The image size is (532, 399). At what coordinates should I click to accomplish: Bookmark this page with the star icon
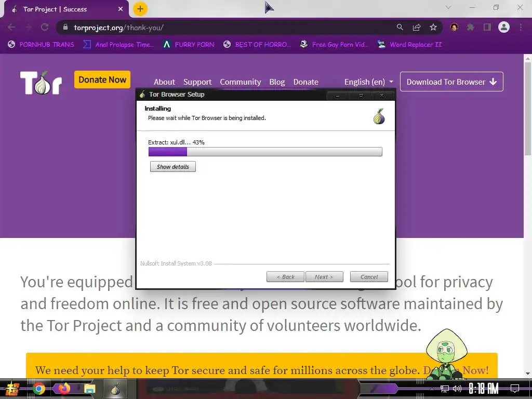(433, 27)
